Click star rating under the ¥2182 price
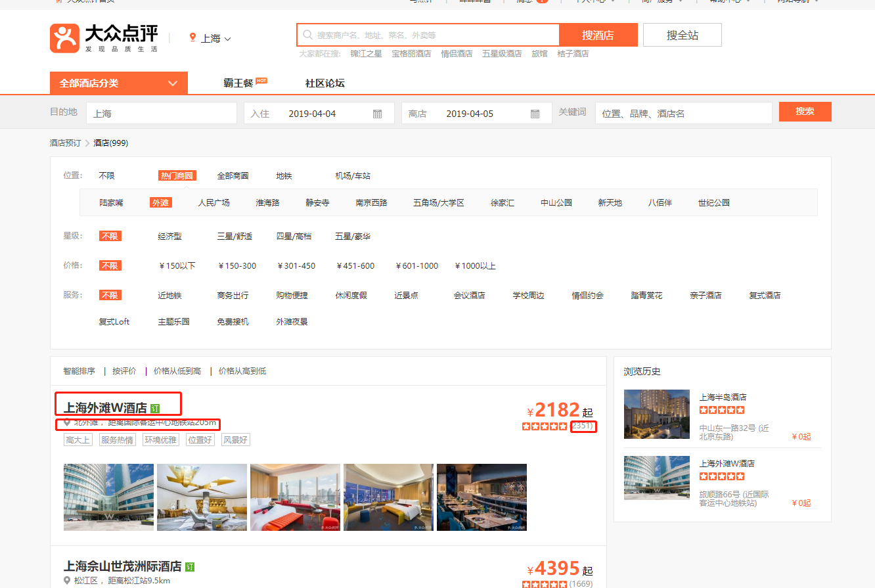The image size is (875, 588). [x=545, y=426]
